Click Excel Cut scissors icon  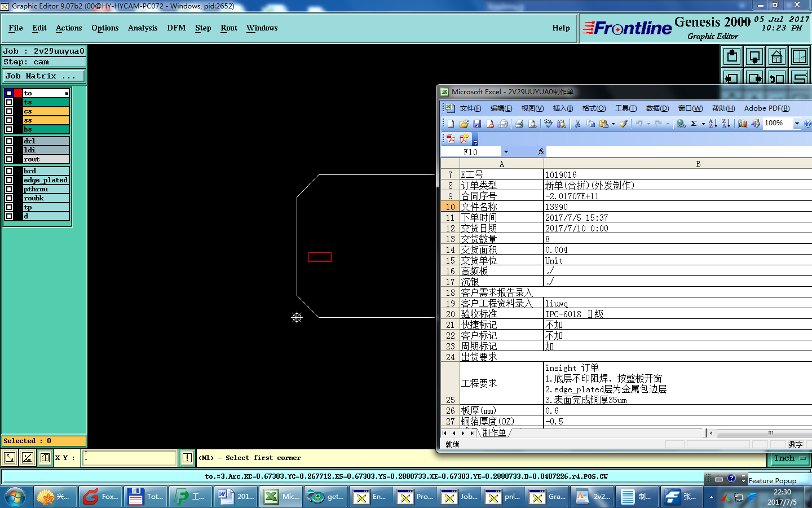[577, 124]
